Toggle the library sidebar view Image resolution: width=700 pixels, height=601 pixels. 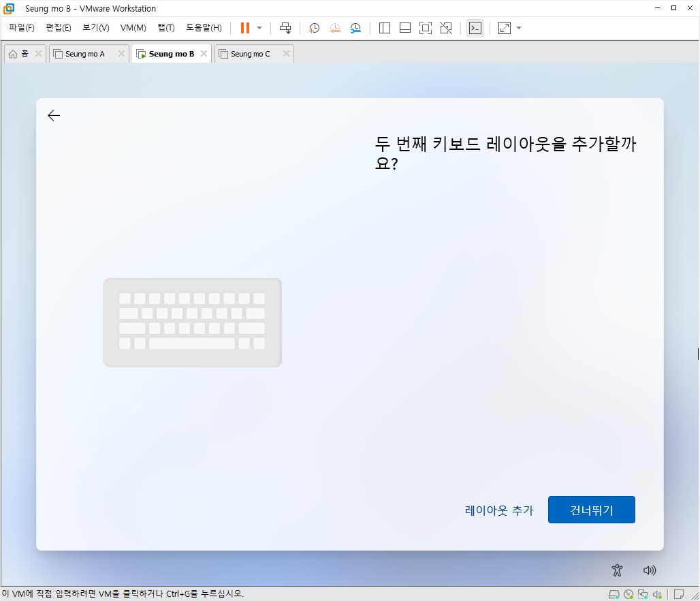(384, 28)
